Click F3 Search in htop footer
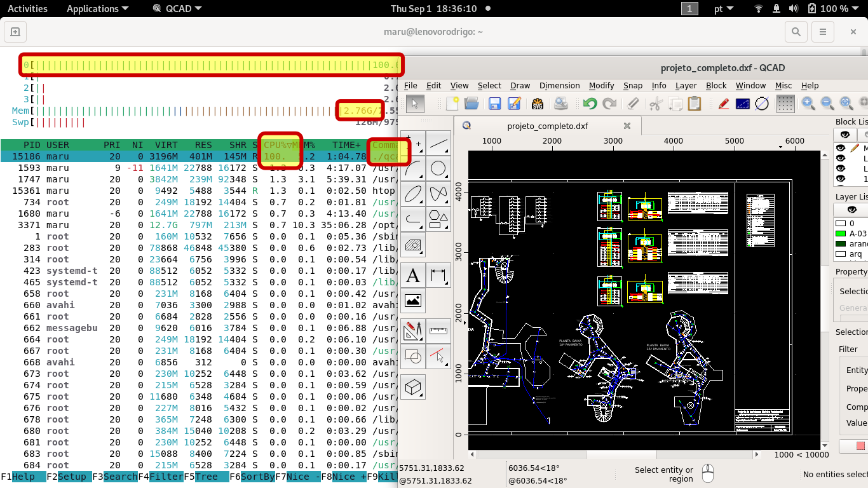Screen dimensions: 868x488 click(115, 477)
